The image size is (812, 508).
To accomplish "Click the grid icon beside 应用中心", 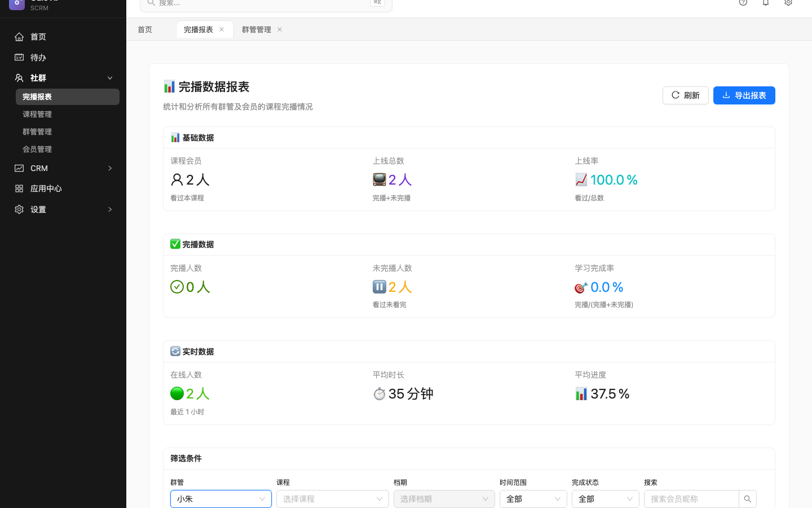I will 19,189.
